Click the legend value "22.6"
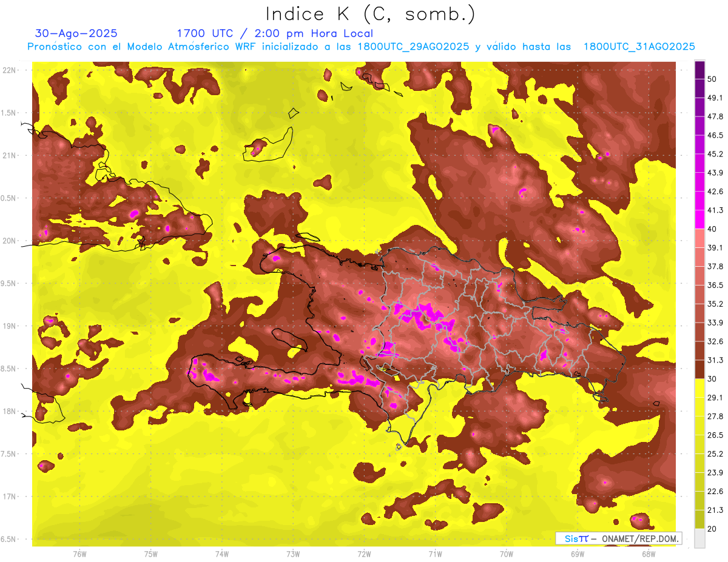Viewport: 728px width, 562px height. pyautogui.click(x=715, y=492)
